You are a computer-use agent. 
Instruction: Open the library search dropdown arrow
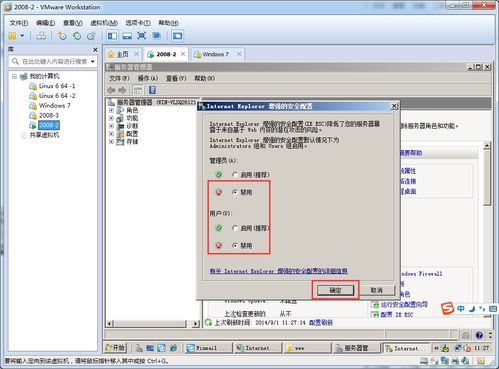click(x=92, y=61)
